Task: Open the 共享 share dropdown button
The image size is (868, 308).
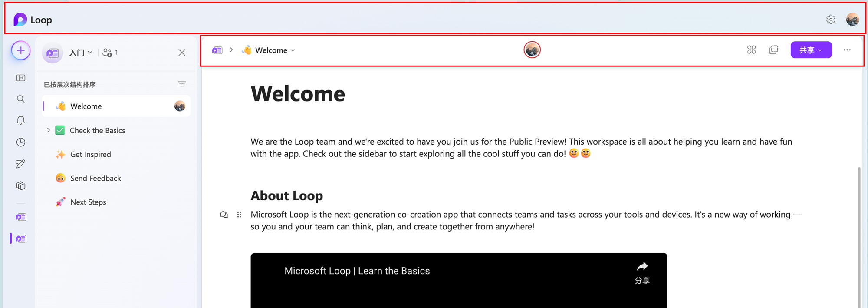Action: [x=811, y=50]
